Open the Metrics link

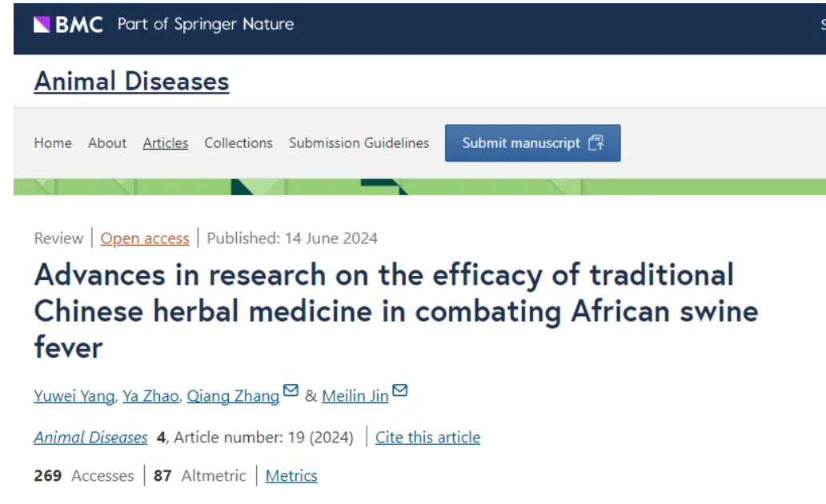(x=291, y=475)
